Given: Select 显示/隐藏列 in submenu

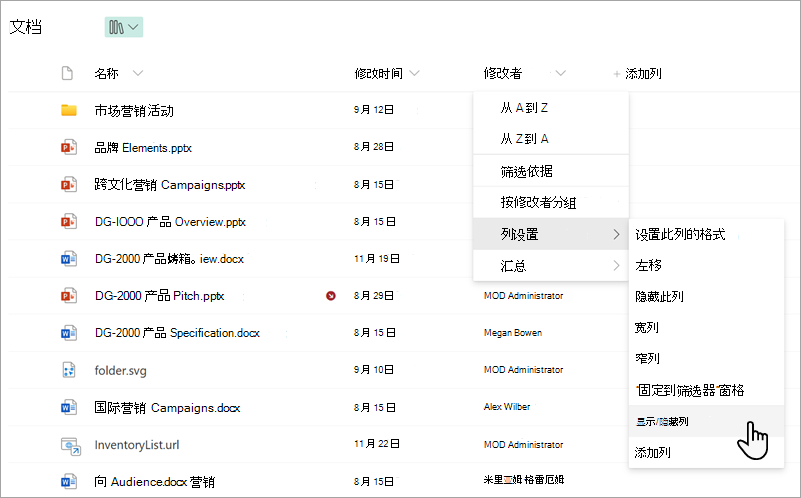Looking at the screenshot, I should point(706,421).
